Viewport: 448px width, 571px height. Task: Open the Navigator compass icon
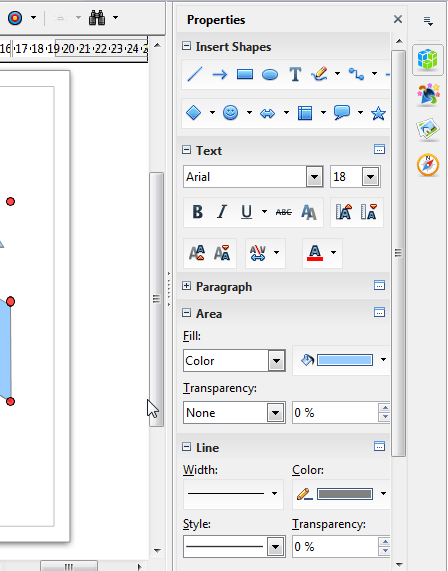pyautogui.click(x=428, y=165)
